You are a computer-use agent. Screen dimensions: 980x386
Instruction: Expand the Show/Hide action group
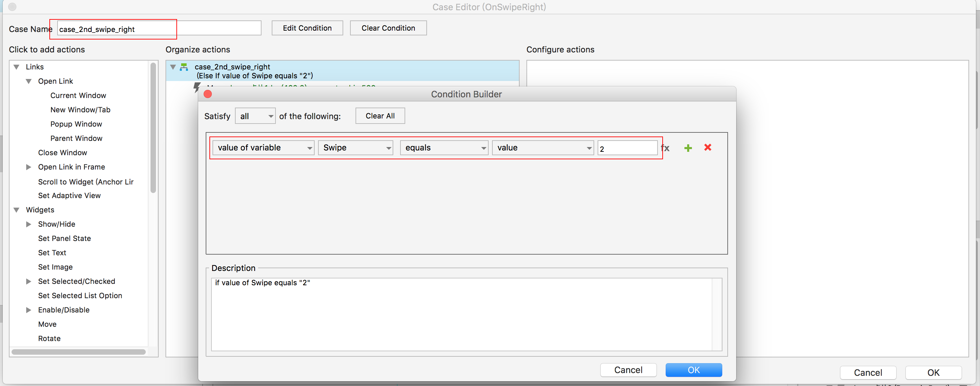29,224
